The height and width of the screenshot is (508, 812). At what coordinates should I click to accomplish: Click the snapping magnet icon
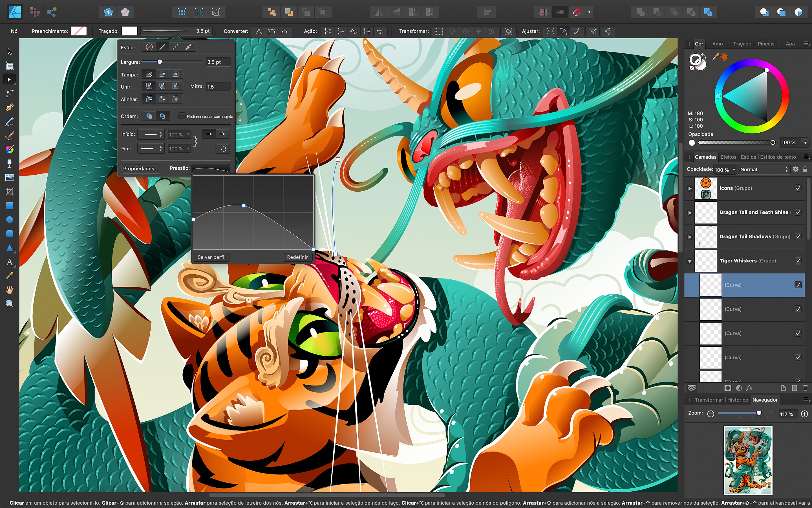tap(577, 12)
